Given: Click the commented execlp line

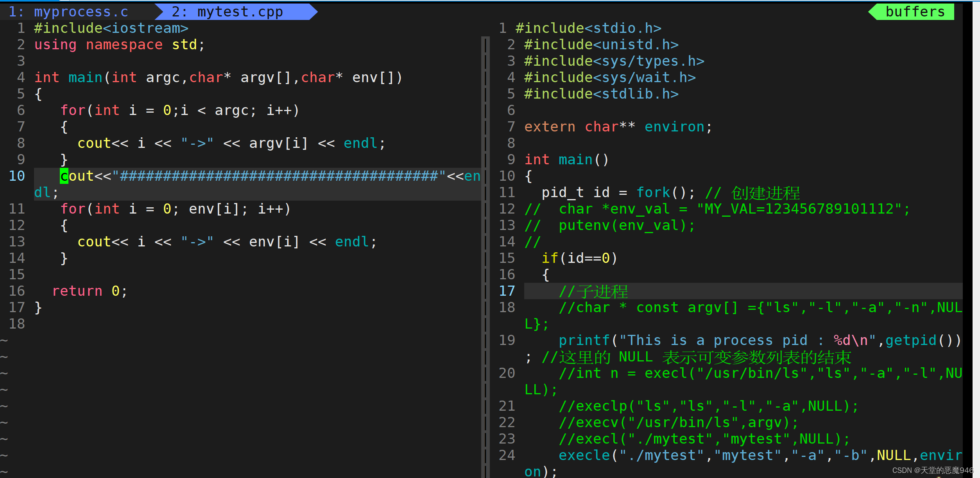Looking at the screenshot, I should point(709,406).
